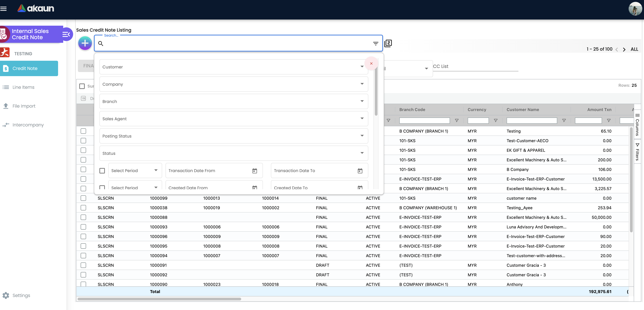Add a new credit note with plus button
Screen dimensions: 644x310
click(x=85, y=43)
